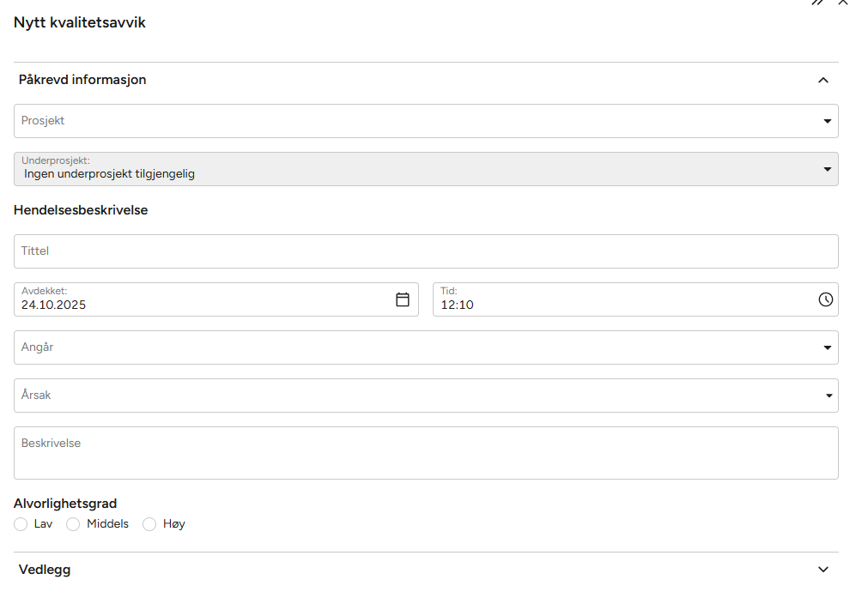This screenshot has height=604, width=868.
Task: Click the up chevron beside Påkrevd informasjon
Action: 822,80
